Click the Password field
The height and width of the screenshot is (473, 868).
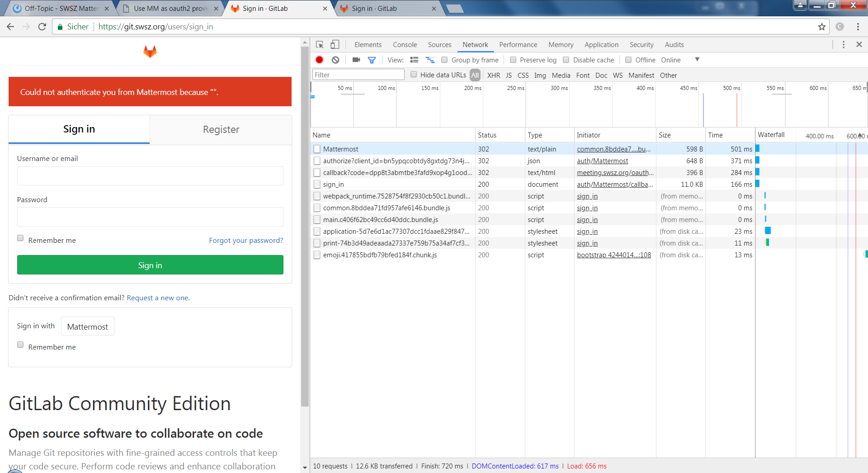150,217
